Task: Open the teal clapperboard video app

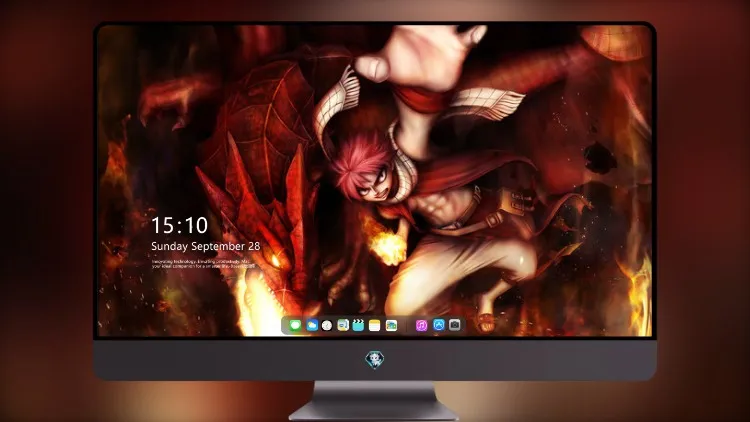Action: point(358,325)
